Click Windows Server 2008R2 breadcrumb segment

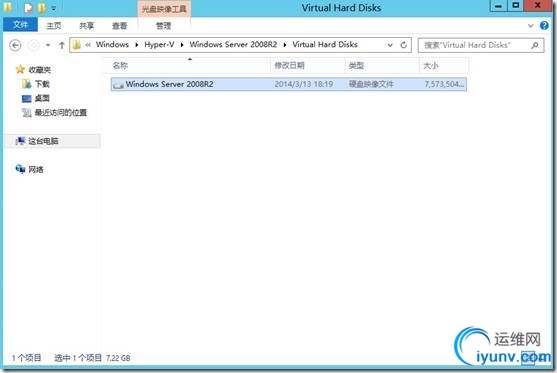pyautogui.click(x=233, y=44)
